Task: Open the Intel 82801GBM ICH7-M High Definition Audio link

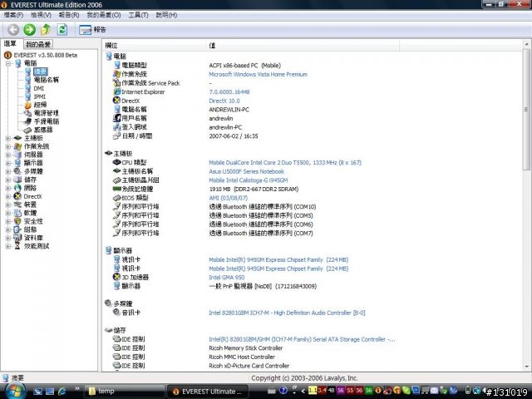Action: click(x=287, y=313)
